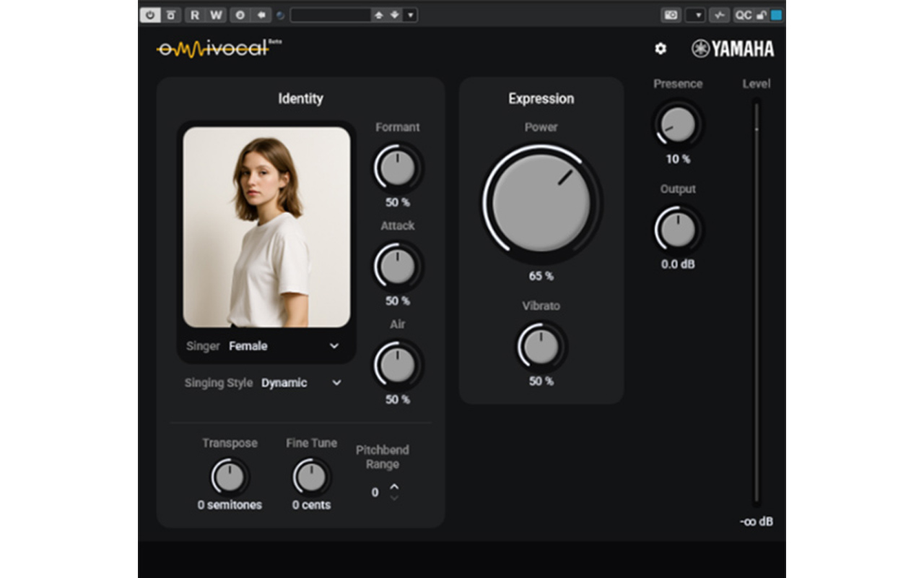The width and height of the screenshot is (924, 578).
Task: Click the blue color swatch in the toolbar
Action: (777, 14)
